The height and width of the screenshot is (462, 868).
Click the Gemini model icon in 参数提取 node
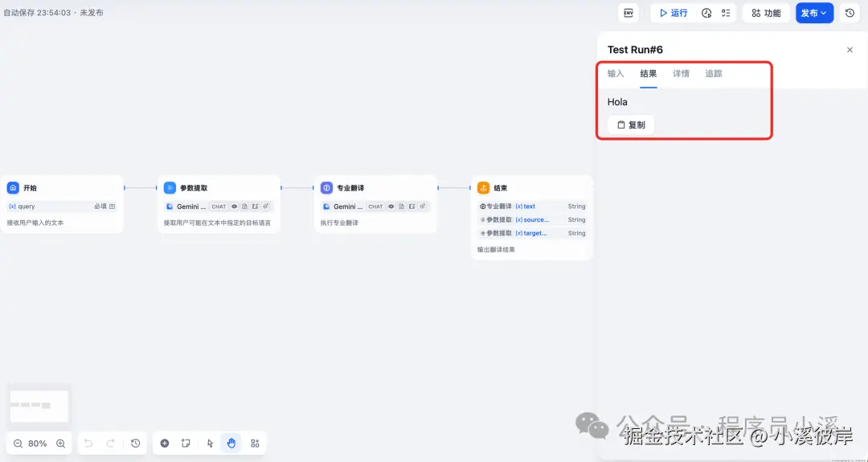[170, 206]
